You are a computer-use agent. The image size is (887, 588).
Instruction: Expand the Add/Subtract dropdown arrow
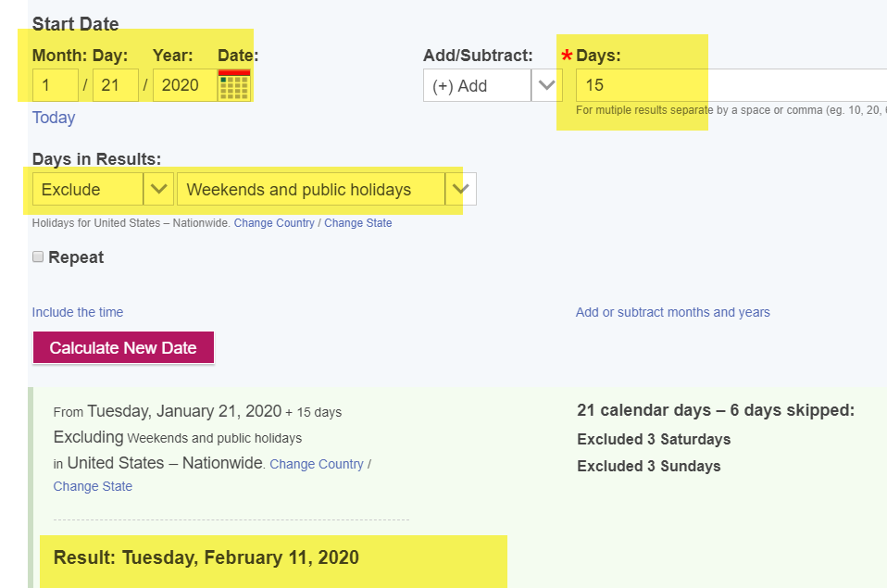[x=546, y=85]
